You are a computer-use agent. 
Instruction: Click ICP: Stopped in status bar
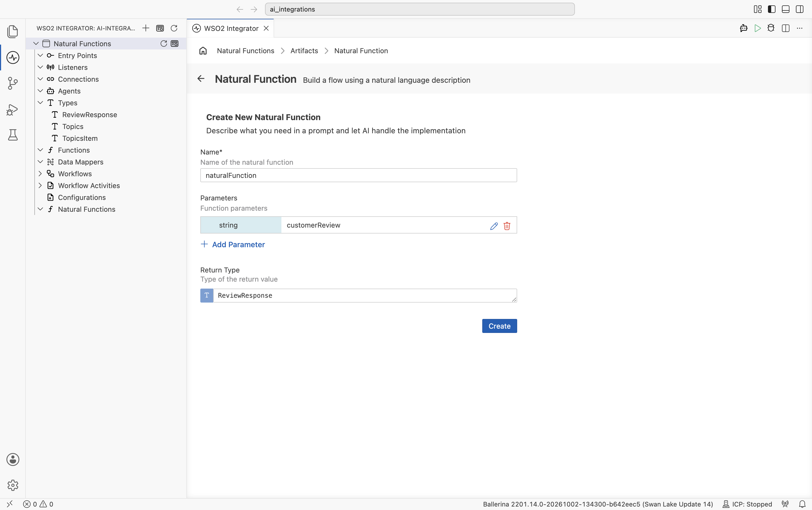(x=747, y=504)
